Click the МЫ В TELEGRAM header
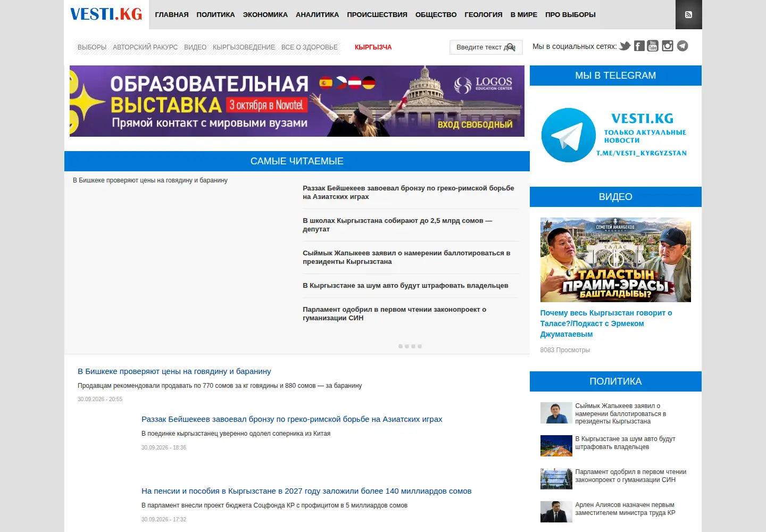 (615, 76)
